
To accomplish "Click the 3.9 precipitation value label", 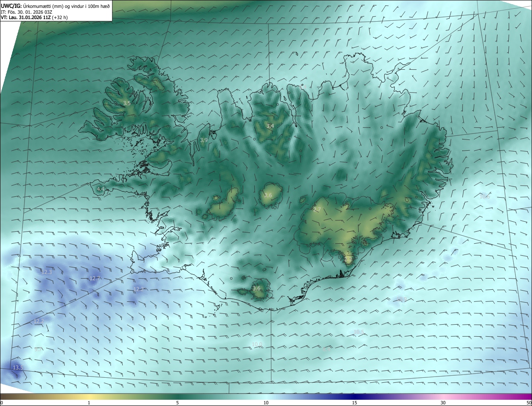I will [x=204, y=140].
